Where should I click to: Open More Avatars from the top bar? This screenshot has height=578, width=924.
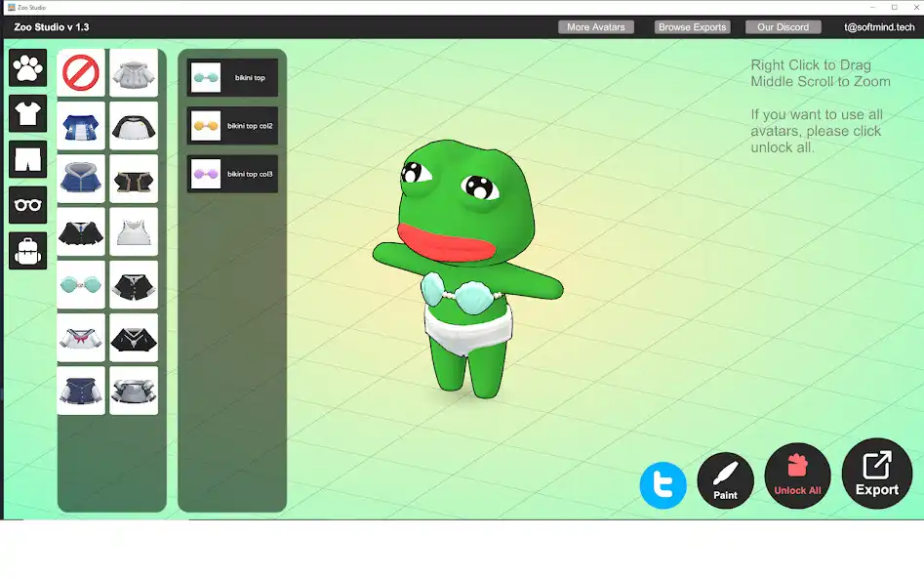(595, 27)
